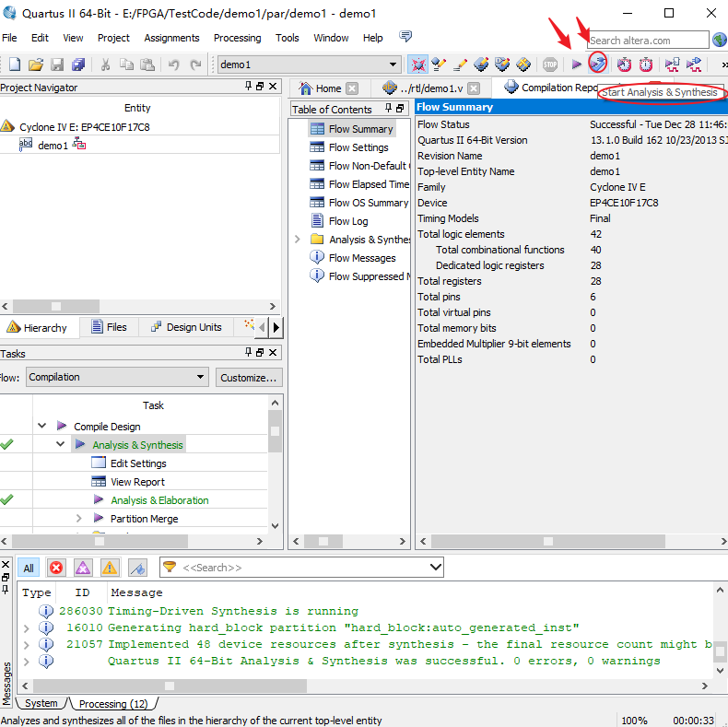728x727 pixels.
Task: Open the Edit menu
Action: tap(40, 38)
